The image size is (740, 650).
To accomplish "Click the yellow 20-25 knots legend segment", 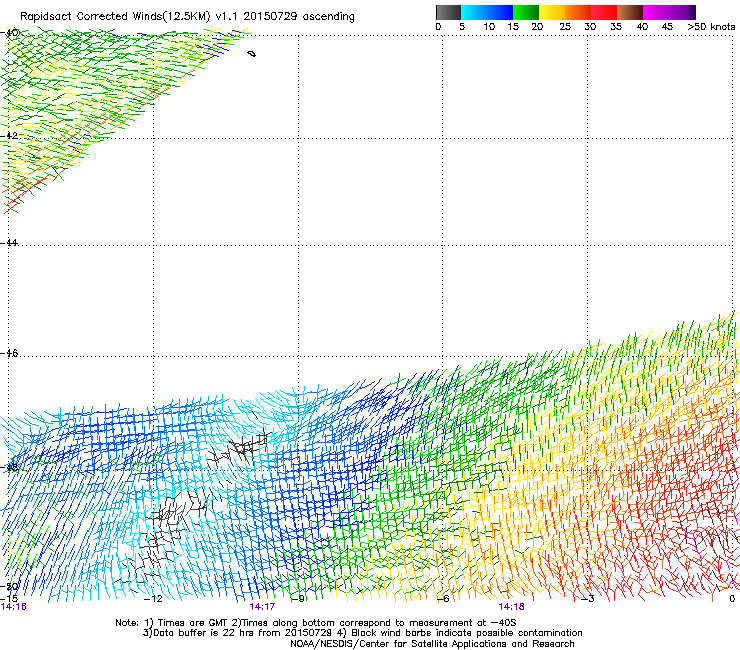I will point(552,12).
